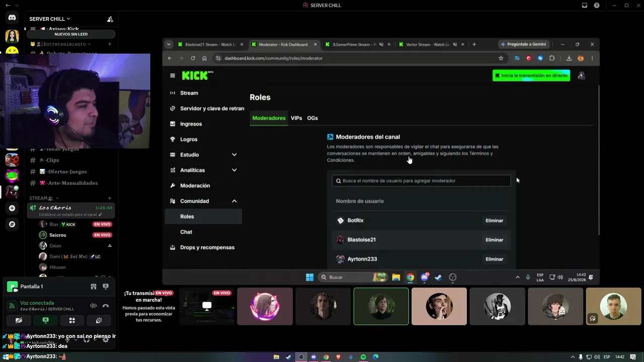
Task: Toggle the Discord microphone mute
Action: (67, 340)
